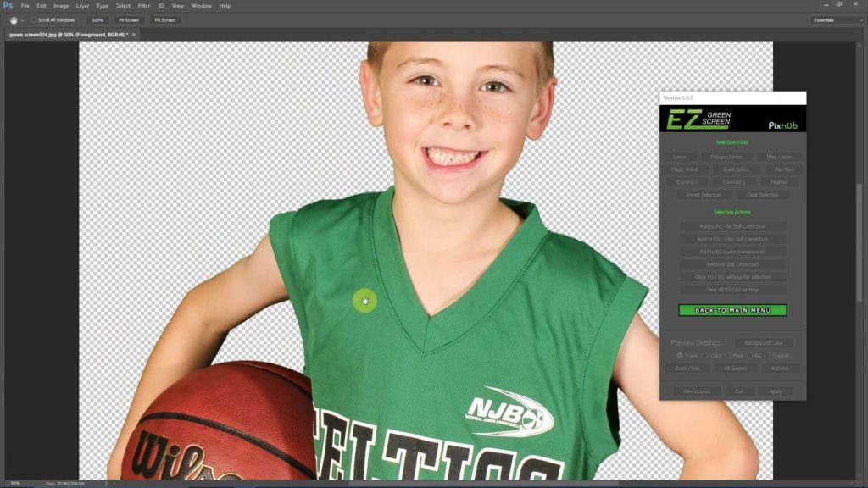868x488 pixels.
Task: Open the Filter menu
Action: point(144,6)
